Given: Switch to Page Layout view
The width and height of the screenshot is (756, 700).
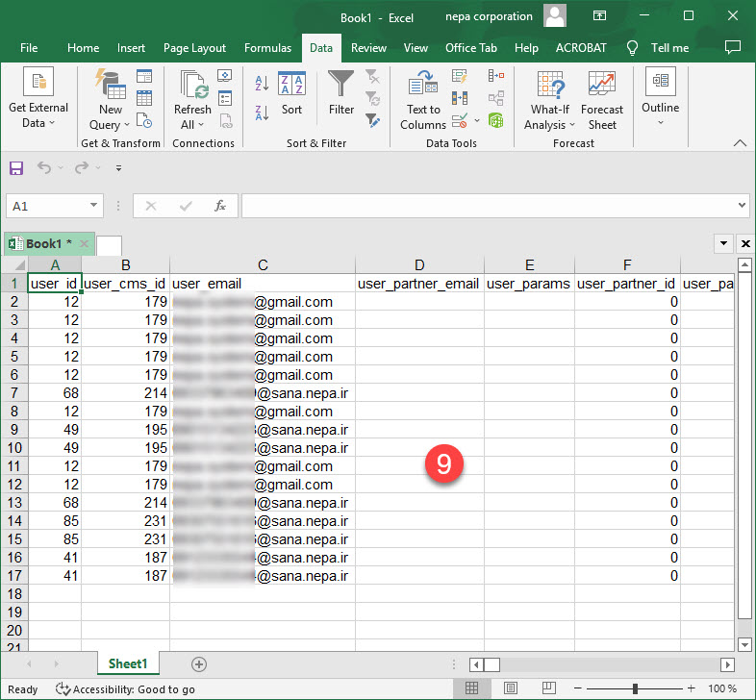Looking at the screenshot, I should [511, 688].
